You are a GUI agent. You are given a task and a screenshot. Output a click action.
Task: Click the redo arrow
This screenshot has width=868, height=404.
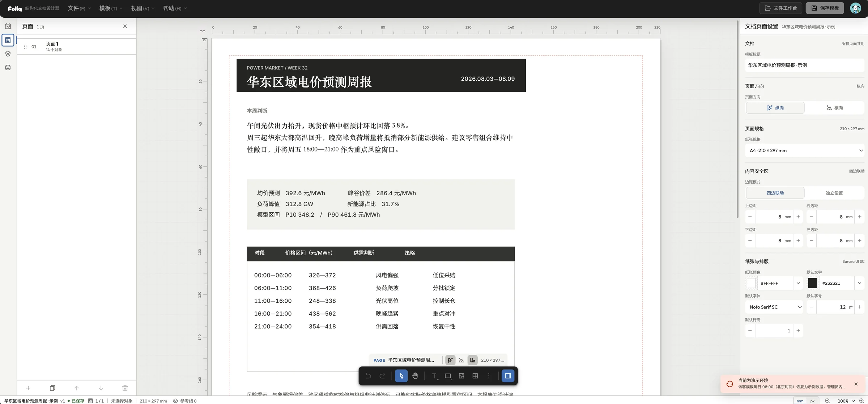click(382, 376)
